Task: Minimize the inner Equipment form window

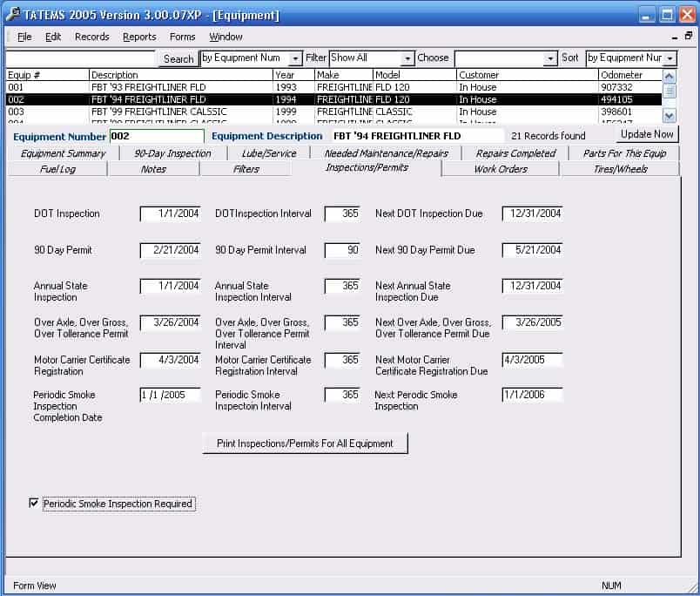Action: point(676,37)
